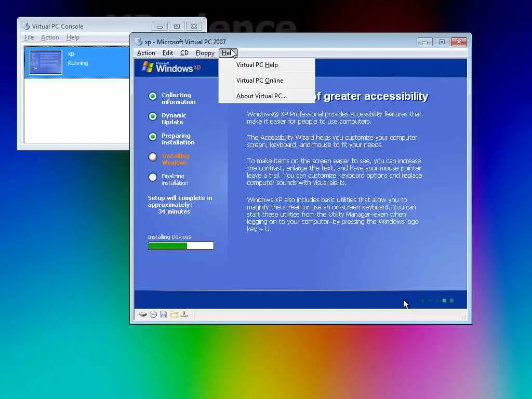Viewport: 532px width, 399px height.
Task: Click Finalizing installation step indicator
Action: pyautogui.click(x=153, y=177)
